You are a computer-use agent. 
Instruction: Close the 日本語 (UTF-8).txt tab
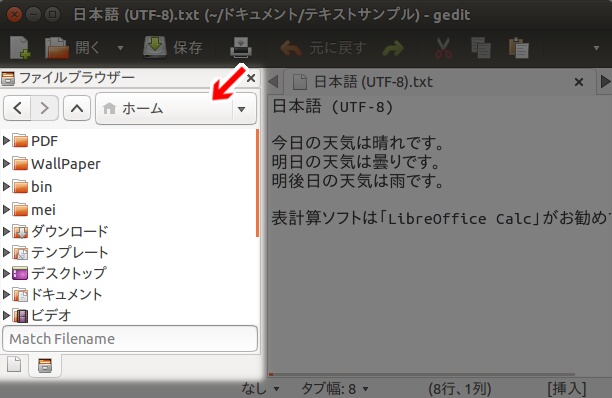[579, 82]
